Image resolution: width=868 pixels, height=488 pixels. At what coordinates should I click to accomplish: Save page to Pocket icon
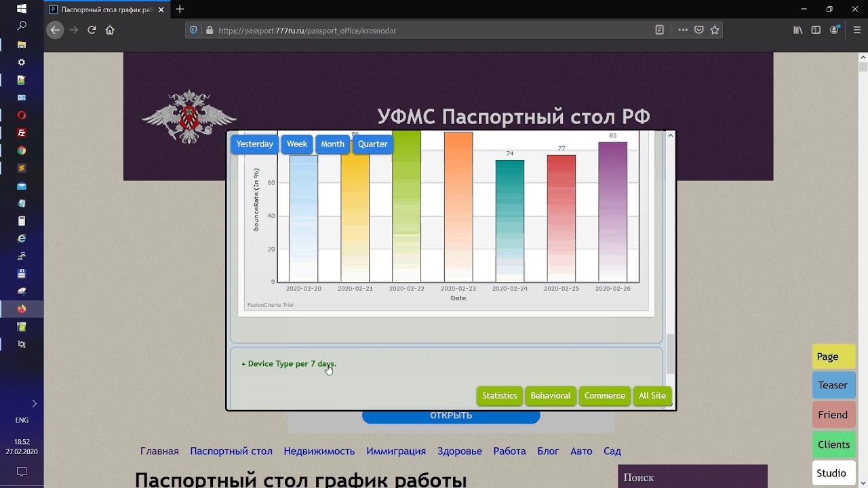coord(698,30)
